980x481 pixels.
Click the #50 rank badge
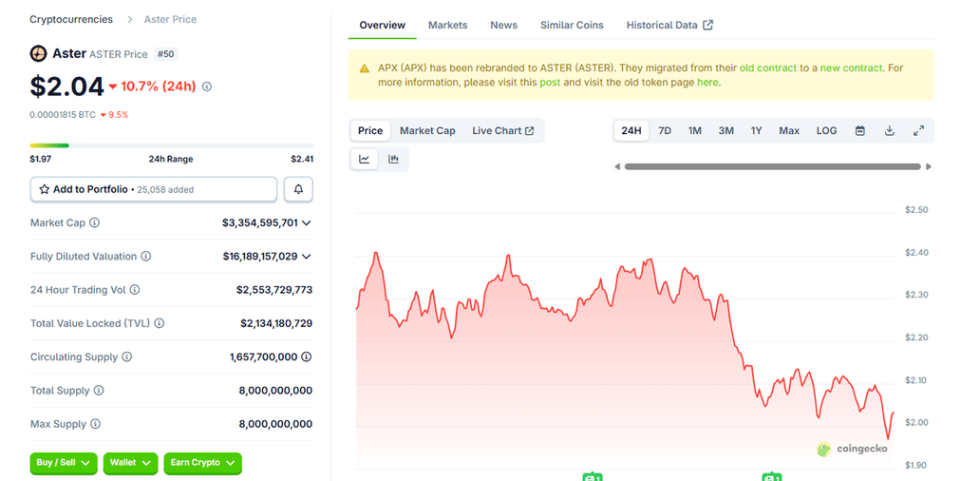click(165, 54)
